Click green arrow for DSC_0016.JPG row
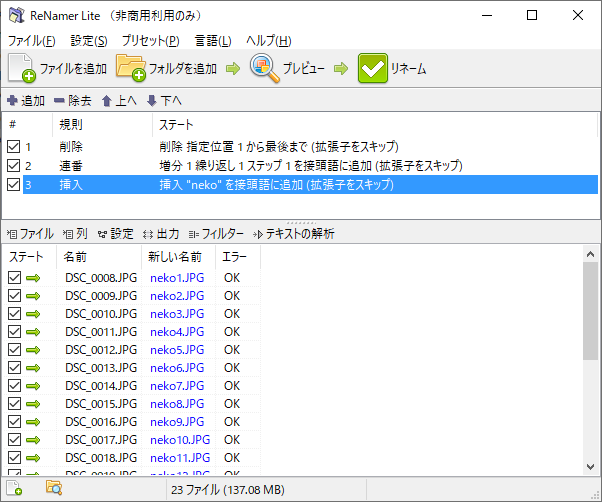Screen dimensions: 602x502 point(33,422)
